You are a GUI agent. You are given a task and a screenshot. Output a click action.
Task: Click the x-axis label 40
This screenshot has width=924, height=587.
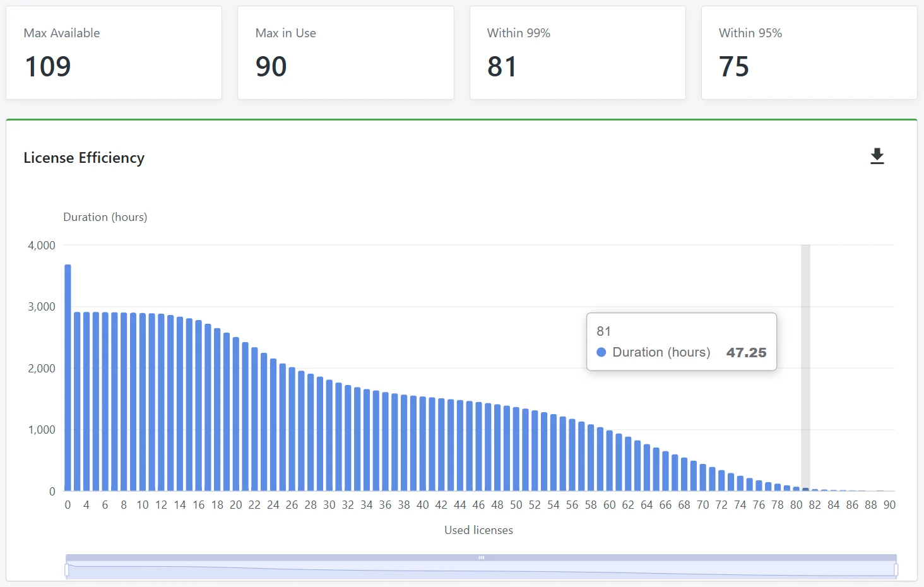tap(423, 505)
